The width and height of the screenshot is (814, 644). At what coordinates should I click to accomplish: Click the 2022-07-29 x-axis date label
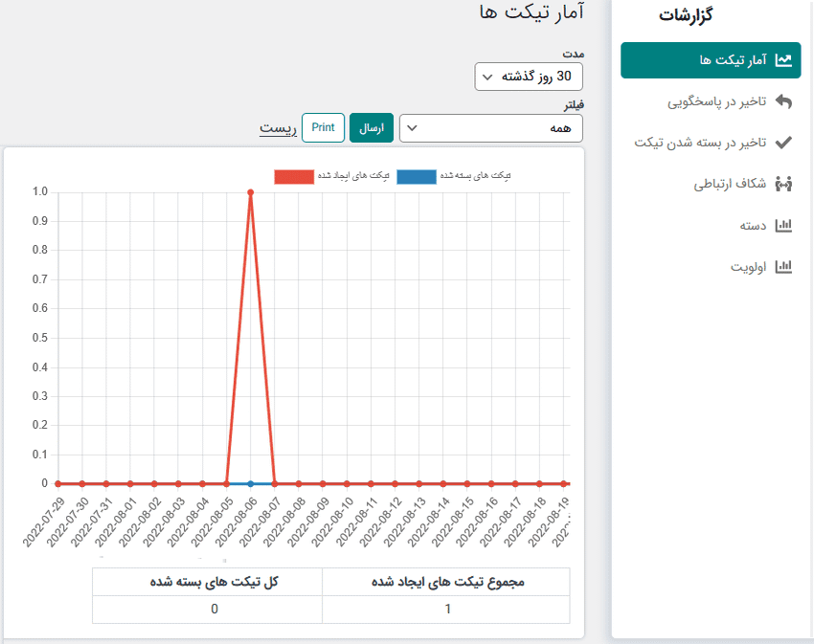click(44, 522)
